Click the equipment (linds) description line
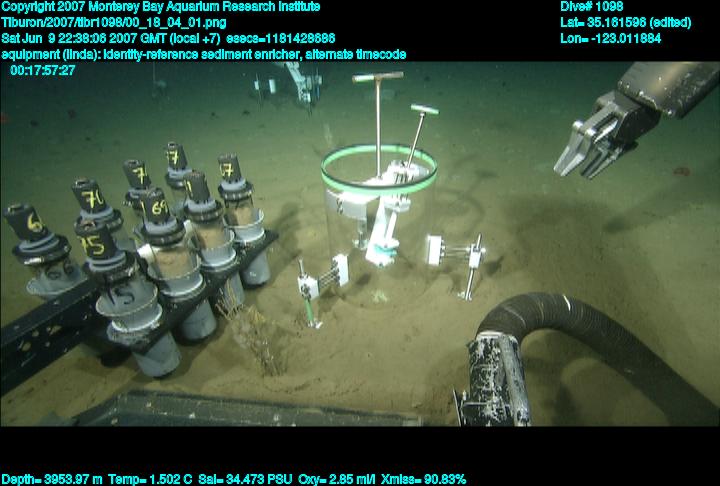Image resolution: width=720 pixels, height=486 pixels. (204, 54)
